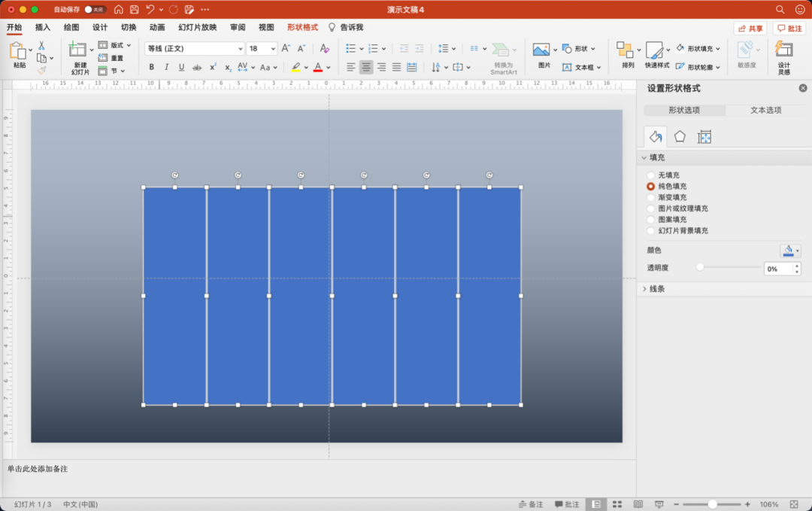Select Picture or Texture Fill option
Screen dimensions: 812x511
coord(651,208)
